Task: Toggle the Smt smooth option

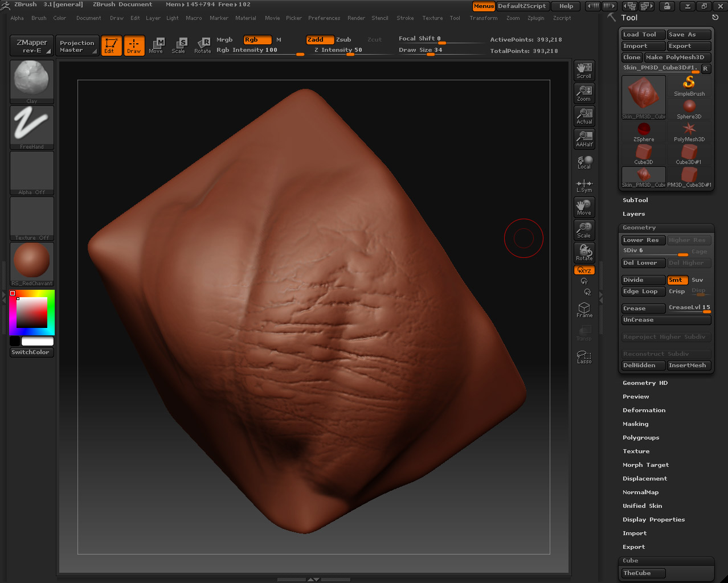Action: click(x=677, y=280)
